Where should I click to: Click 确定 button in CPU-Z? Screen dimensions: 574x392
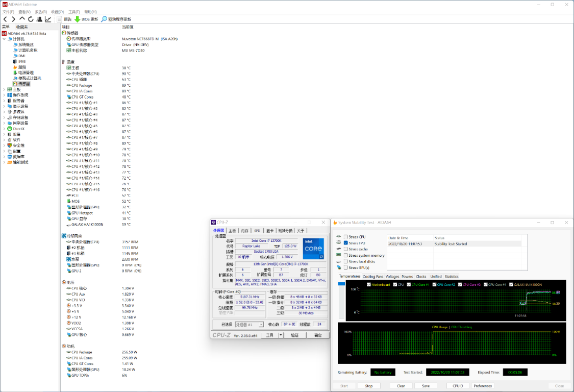(318, 335)
